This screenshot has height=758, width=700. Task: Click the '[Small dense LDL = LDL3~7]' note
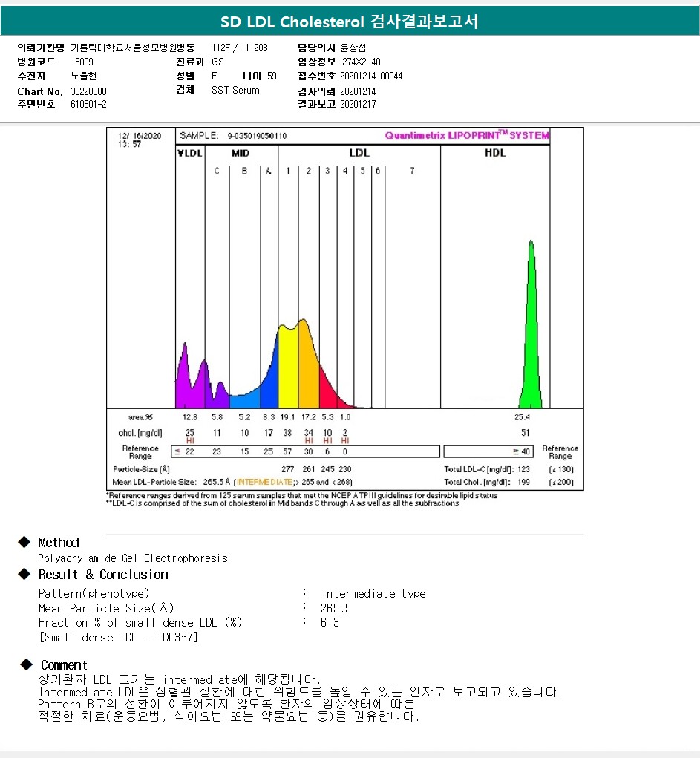[x=119, y=638]
